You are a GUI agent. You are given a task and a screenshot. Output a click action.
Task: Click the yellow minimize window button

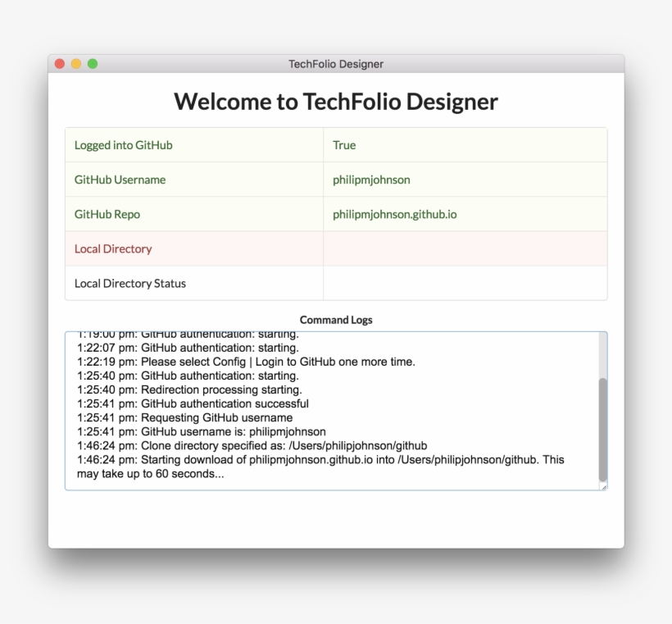[76, 64]
